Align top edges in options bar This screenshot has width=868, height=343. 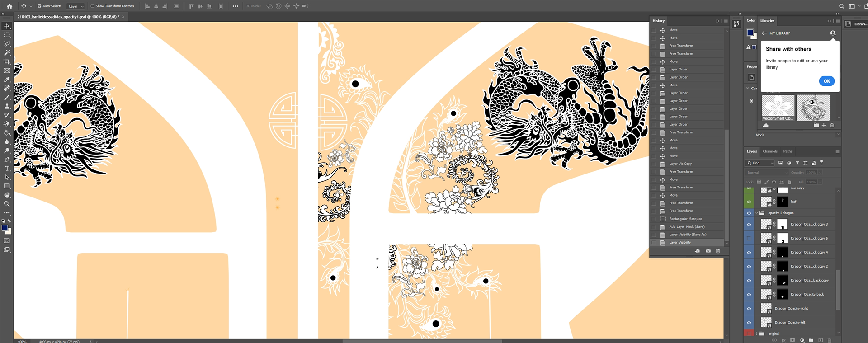coord(191,6)
